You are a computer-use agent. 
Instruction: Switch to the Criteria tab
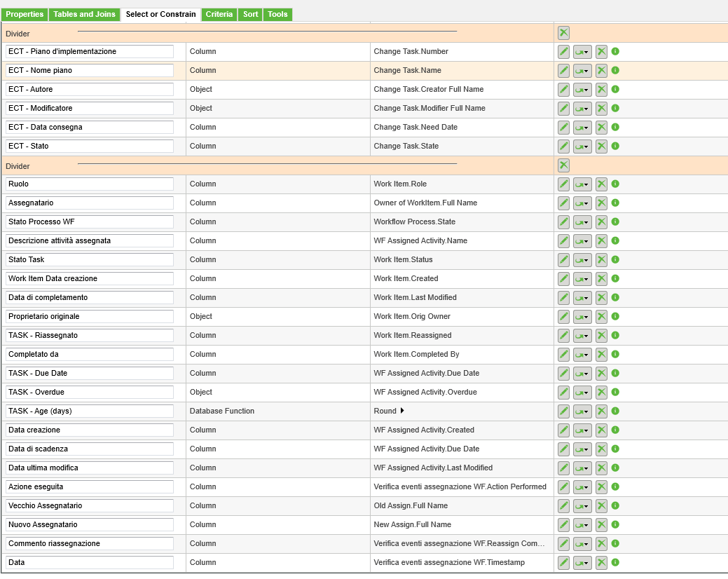point(219,13)
